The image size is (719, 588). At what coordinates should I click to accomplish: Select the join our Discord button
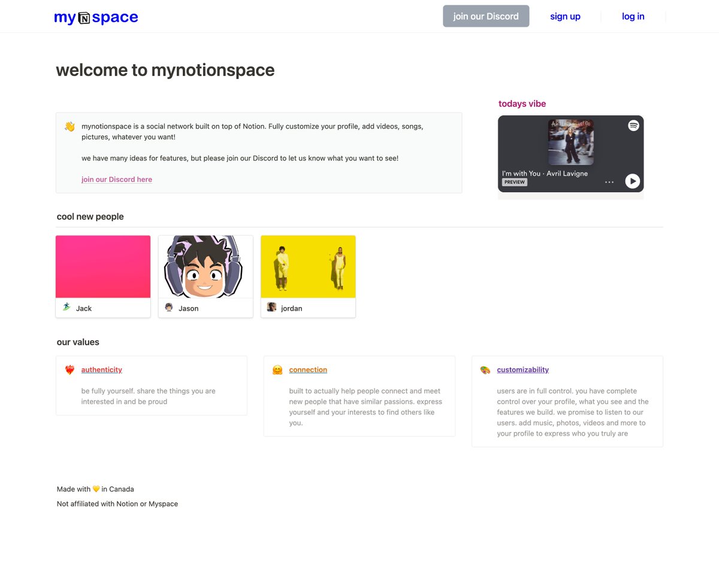(486, 16)
